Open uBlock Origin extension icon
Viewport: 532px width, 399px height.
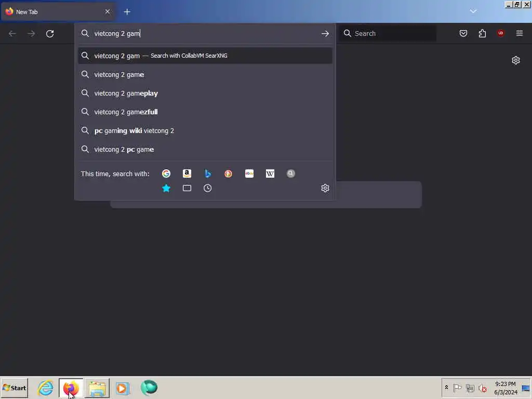[x=501, y=33]
